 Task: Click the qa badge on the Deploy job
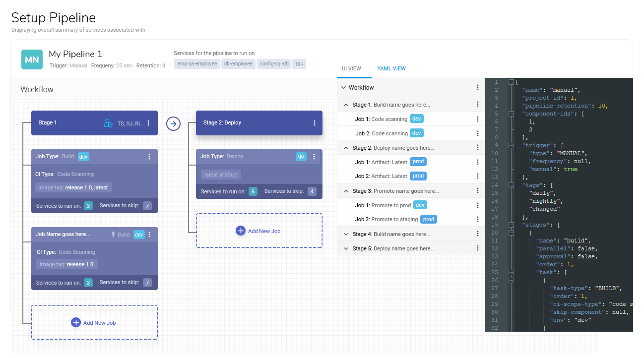pyautogui.click(x=301, y=156)
